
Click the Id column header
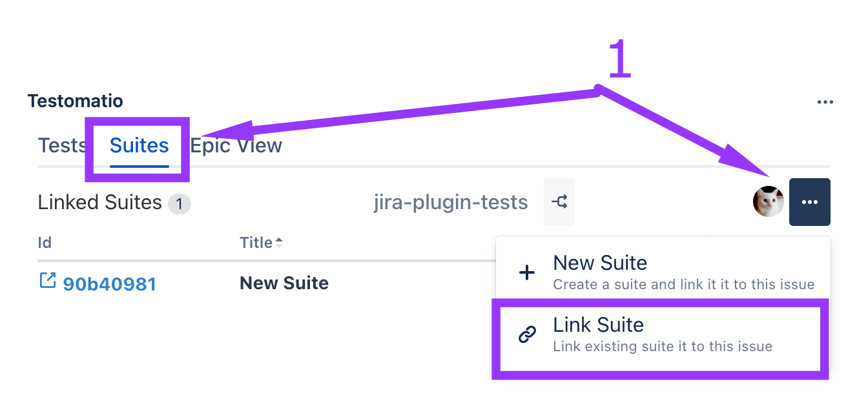pyautogui.click(x=45, y=243)
